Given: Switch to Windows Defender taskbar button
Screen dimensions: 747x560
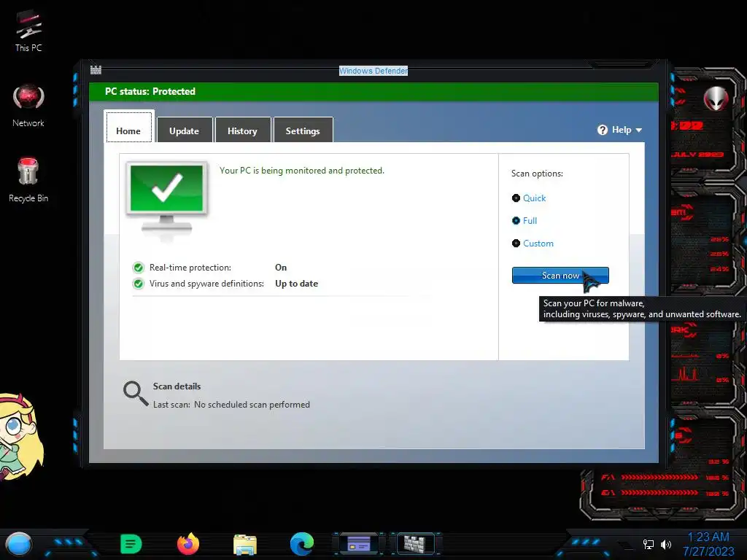Looking at the screenshot, I should [x=415, y=544].
